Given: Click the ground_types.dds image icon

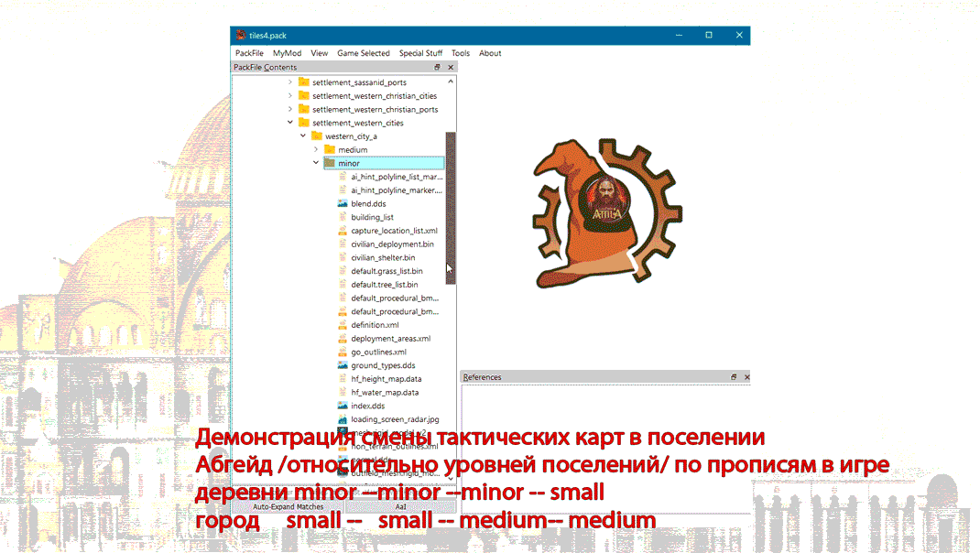Looking at the screenshot, I should click(x=343, y=365).
